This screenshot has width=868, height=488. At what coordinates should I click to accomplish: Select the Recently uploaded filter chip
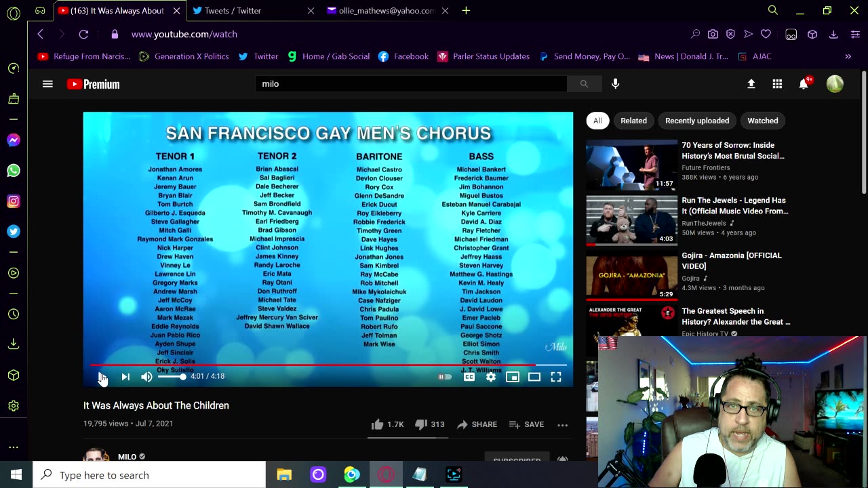(x=697, y=121)
